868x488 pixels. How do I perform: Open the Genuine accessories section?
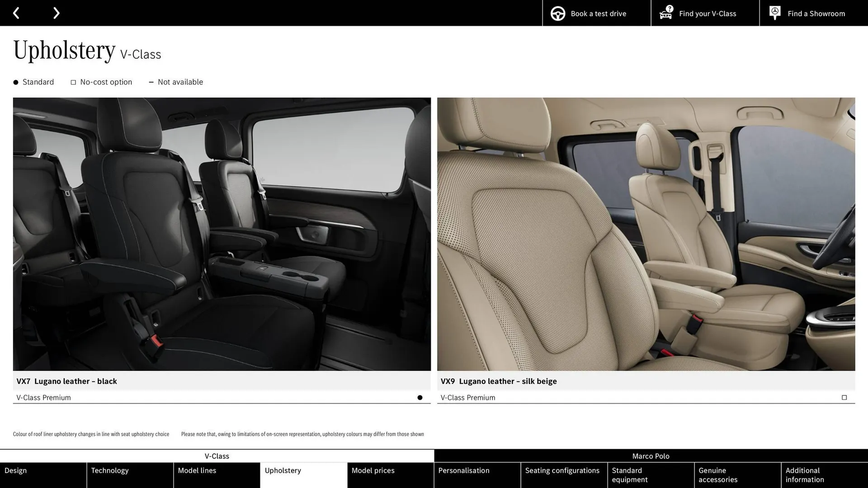coord(717,475)
